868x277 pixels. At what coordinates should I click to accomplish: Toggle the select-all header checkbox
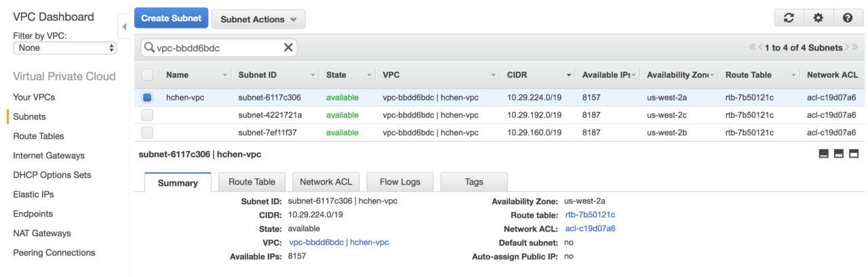[x=147, y=75]
